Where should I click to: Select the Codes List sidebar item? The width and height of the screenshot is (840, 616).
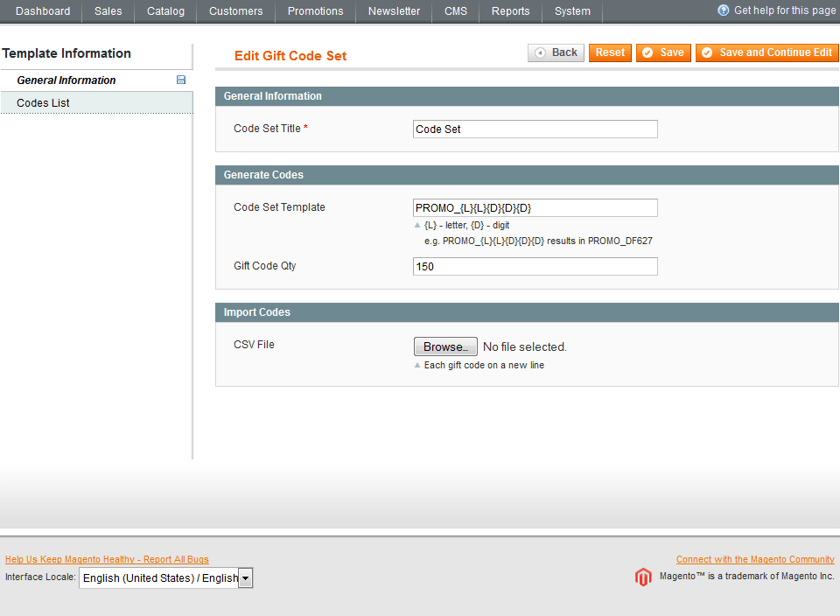point(42,101)
